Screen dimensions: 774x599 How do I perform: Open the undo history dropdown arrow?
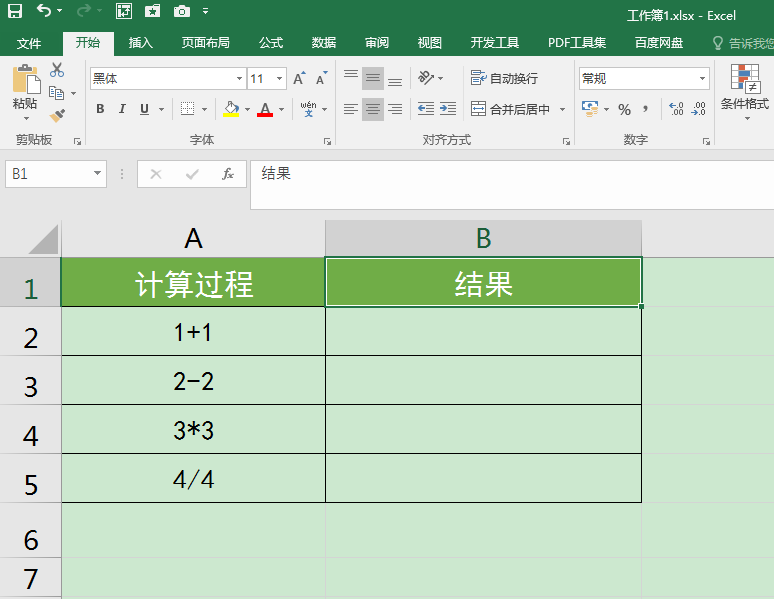tap(60, 11)
